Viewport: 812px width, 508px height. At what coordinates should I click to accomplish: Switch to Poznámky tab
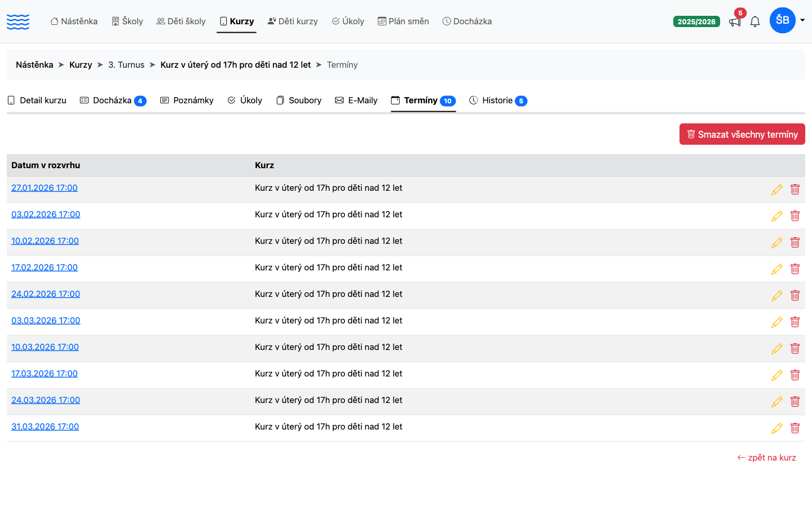click(187, 100)
